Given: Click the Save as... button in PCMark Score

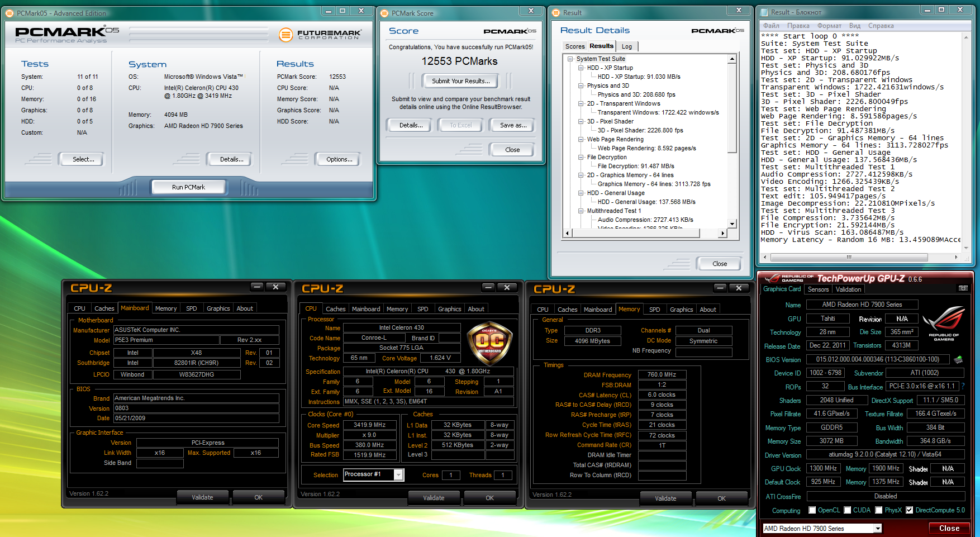Looking at the screenshot, I should coord(513,125).
